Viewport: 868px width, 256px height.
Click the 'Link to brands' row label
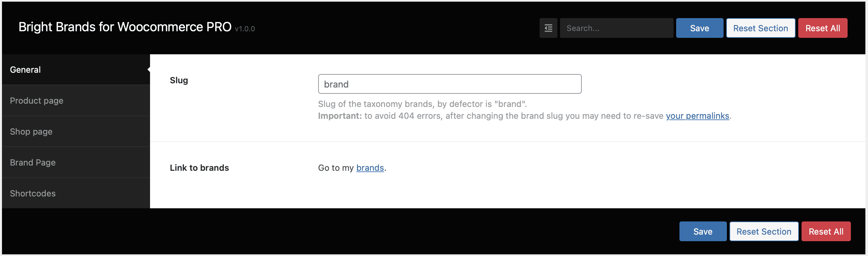(x=199, y=167)
